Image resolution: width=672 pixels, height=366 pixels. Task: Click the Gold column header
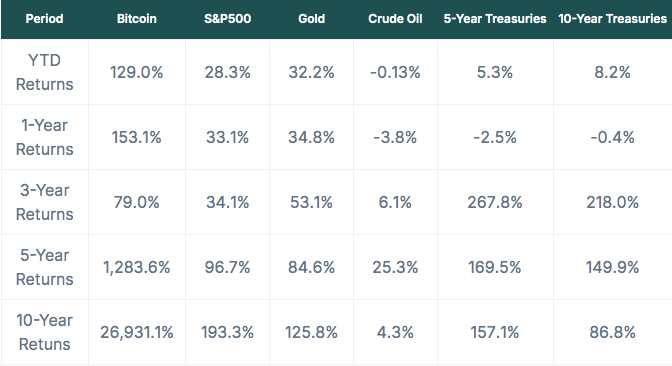click(x=312, y=19)
